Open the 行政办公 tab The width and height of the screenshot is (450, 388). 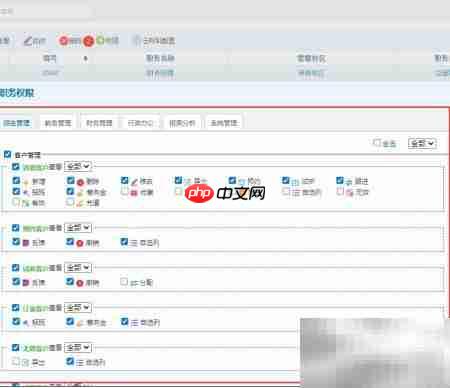coord(141,123)
